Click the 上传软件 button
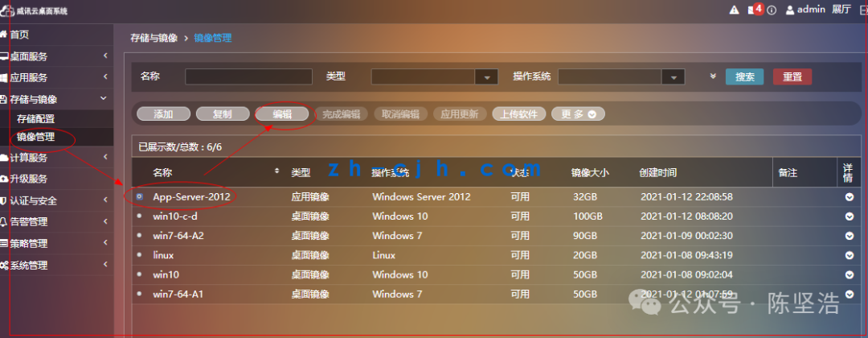868x338 pixels. pyautogui.click(x=518, y=114)
